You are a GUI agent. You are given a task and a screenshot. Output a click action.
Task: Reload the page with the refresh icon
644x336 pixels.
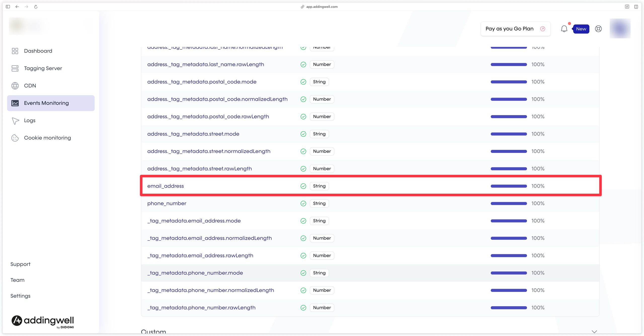tap(36, 7)
